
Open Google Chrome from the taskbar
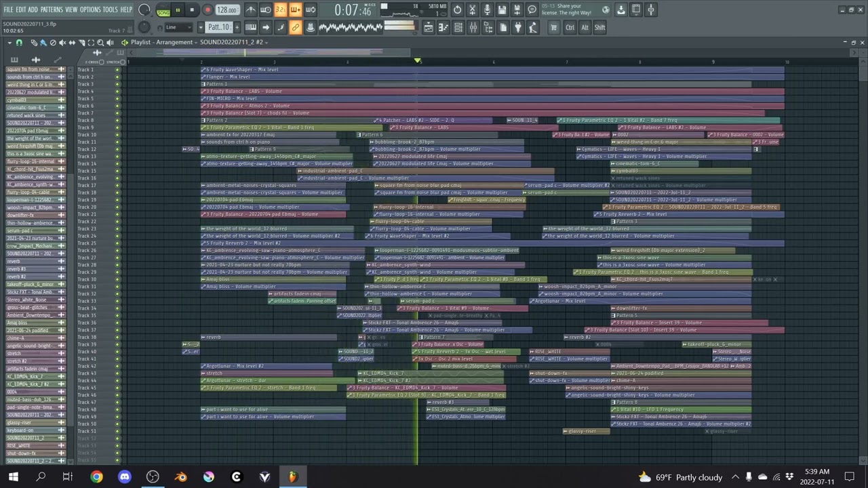tap(96, 477)
